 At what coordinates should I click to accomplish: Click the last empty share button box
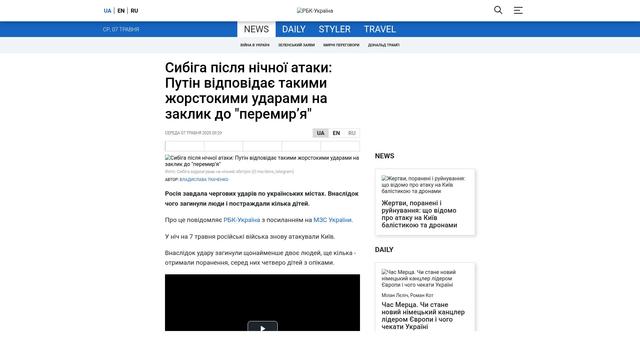pyautogui.click(x=340, y=146)
